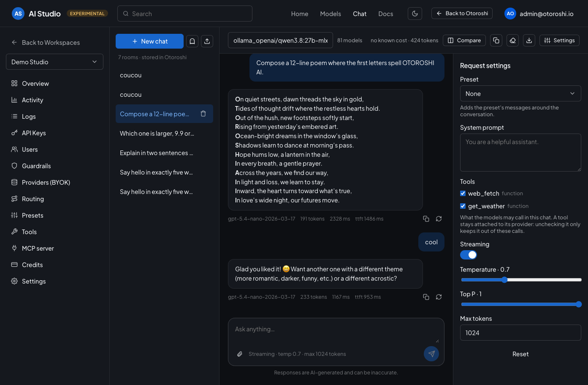Click the Ask anything message box
This screenshot has height=385, width=588.
click(x=336, y=334)
